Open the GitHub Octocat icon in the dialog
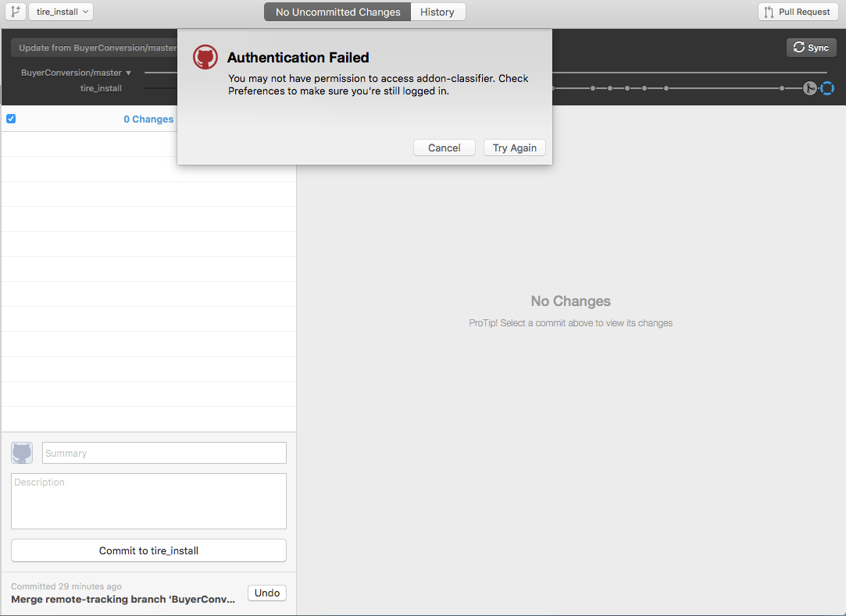 205,56
